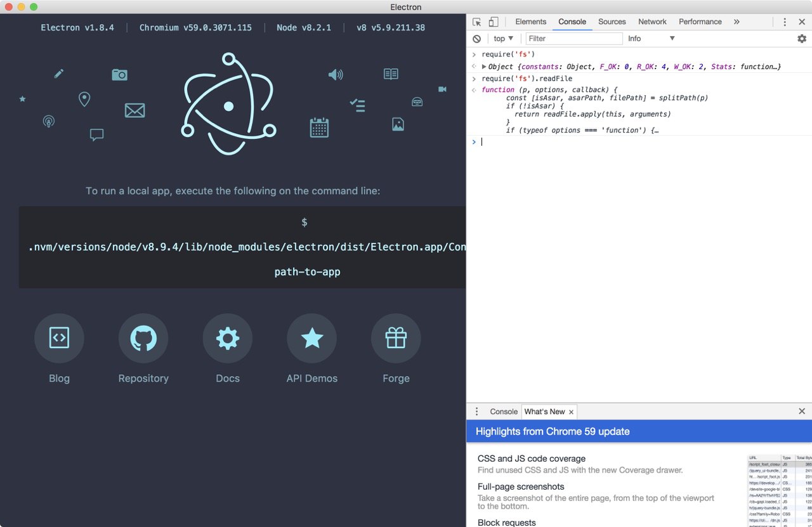The image size is (812, 527).
Task: Open the Info log level dropdown
Action: pyautogui.click(x=652, y=39)
